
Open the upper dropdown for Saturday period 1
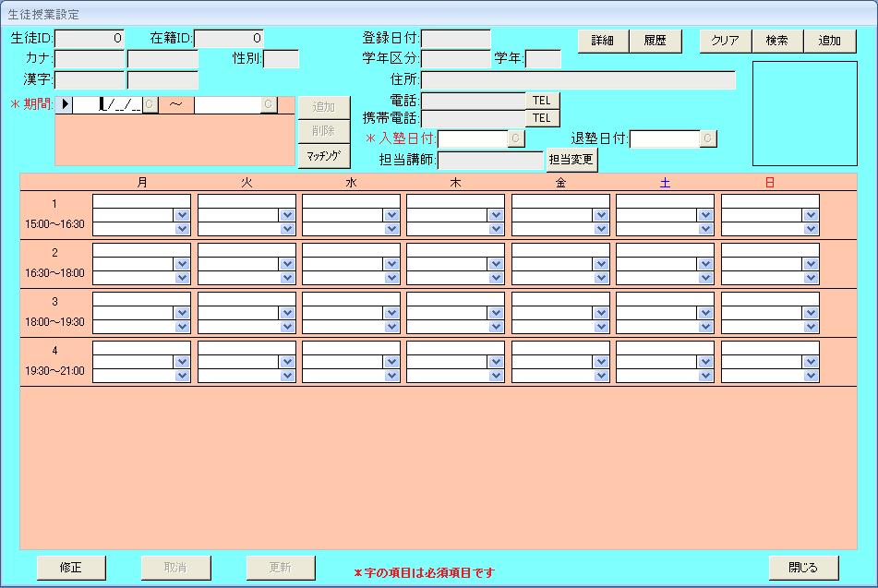pyautogui.click(x=705, y=215)
